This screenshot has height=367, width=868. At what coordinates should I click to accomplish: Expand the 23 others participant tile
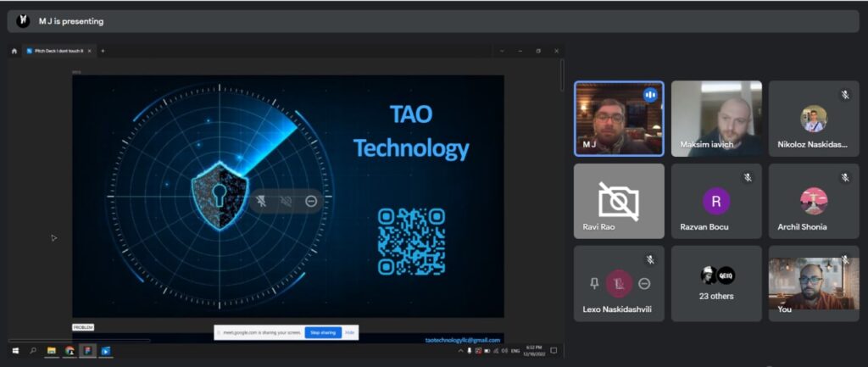point(716,283)
